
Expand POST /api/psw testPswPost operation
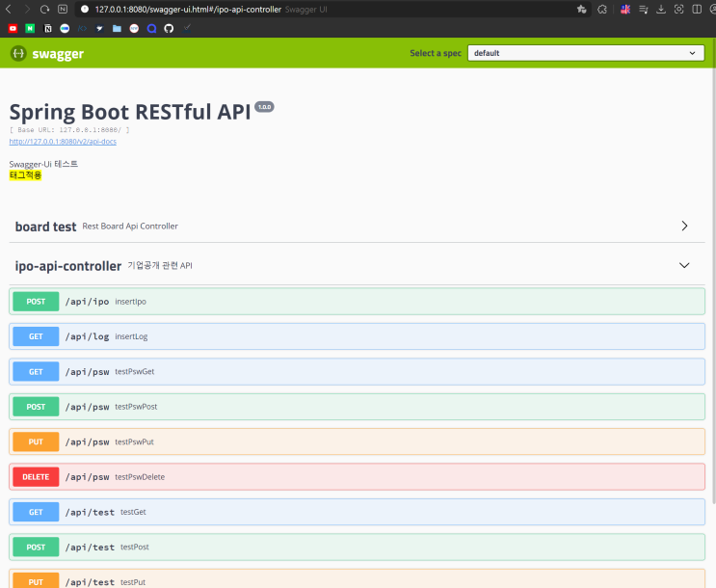[x=358, y=407]
